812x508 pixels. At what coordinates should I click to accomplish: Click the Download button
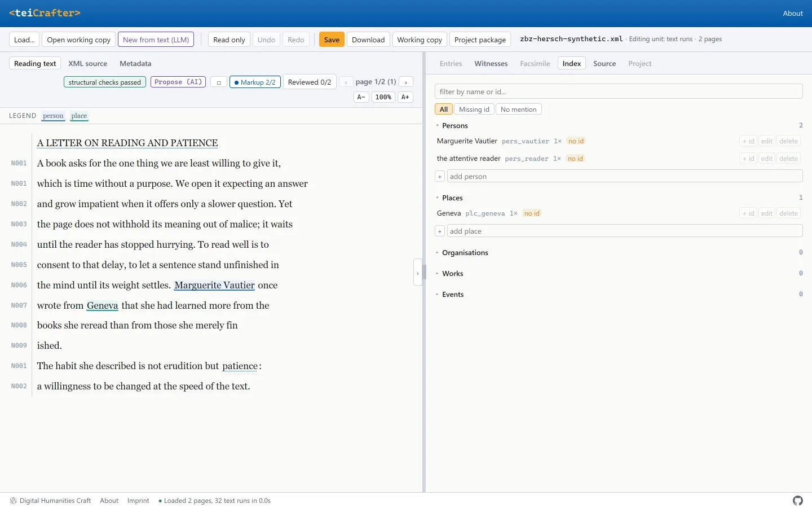click(368, 40)
